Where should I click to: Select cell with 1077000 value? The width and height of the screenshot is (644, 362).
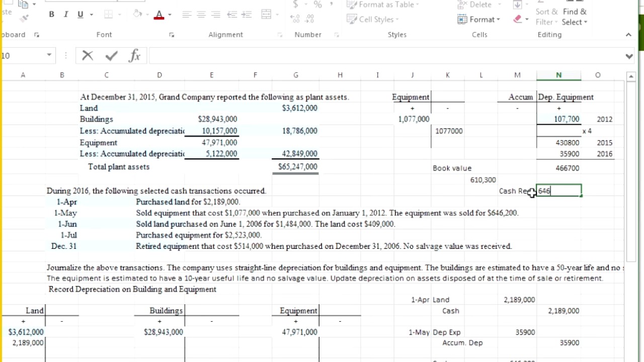449,131
